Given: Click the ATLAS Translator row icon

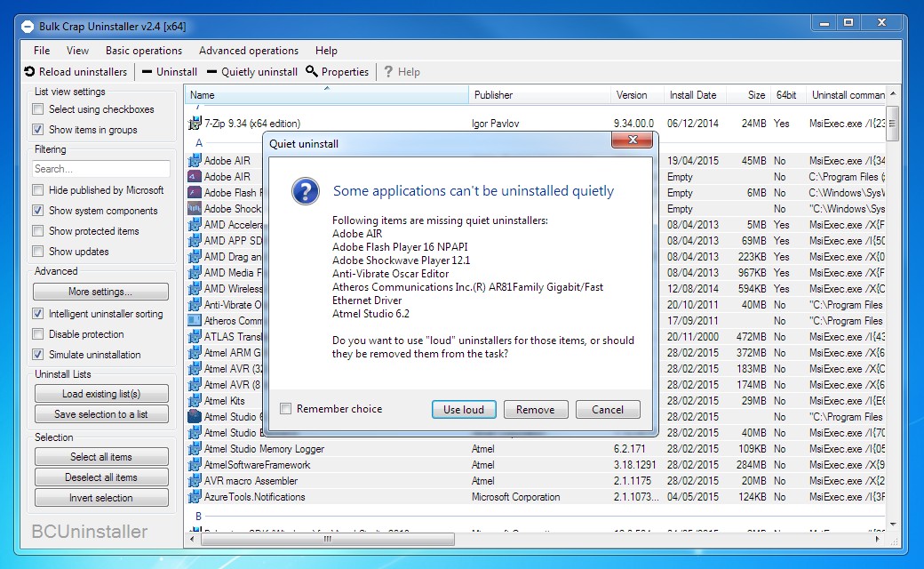Looking at the screenshot, I should click(x=195, y=336).
